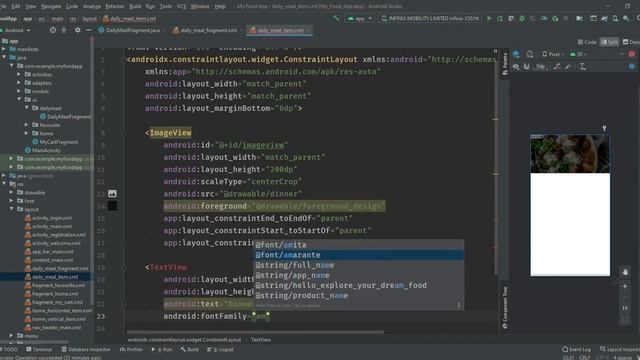
Task: Click the pan hand icon beside preview
Action: pos(625,272)
